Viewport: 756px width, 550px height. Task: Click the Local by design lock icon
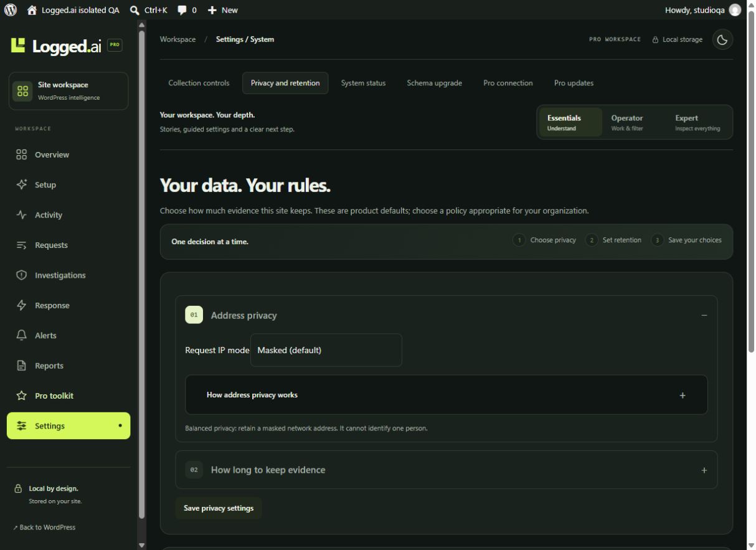coord(18,489)
